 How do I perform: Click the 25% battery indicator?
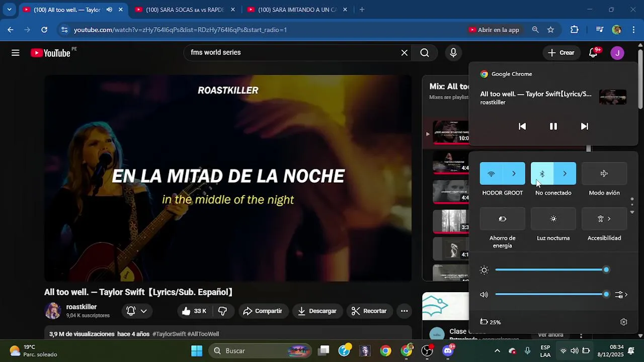(491, 322)
